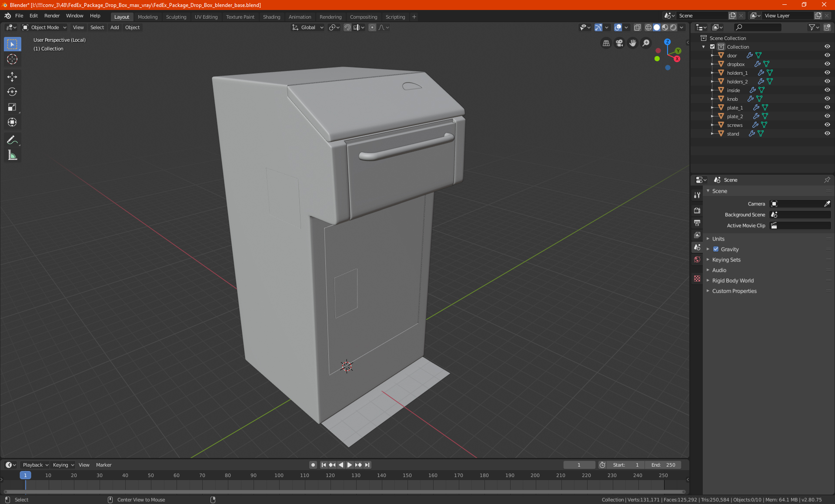Screen dimensions: 835x504
Task: Hide the stand object via eye icon
Action: tap(827, 133)
